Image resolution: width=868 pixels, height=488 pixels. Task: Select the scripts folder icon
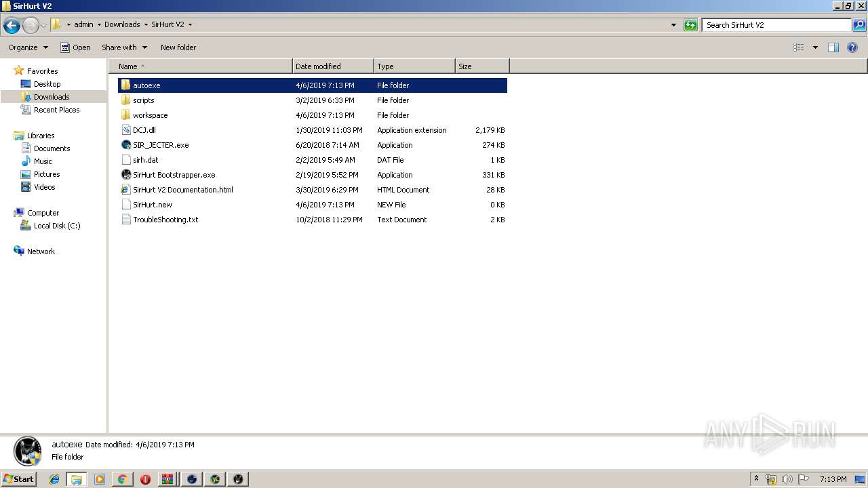(126, 100)
